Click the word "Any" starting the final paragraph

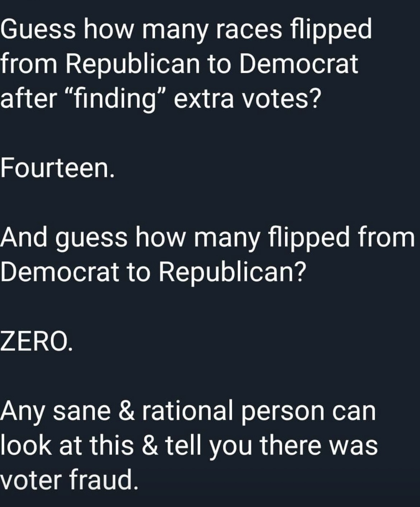point(22,412)
